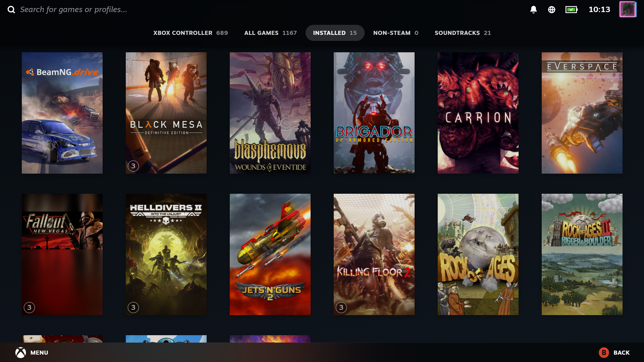Switch to the Xbox Controller tab
The image size is (644, 362).
pos(190,33)
